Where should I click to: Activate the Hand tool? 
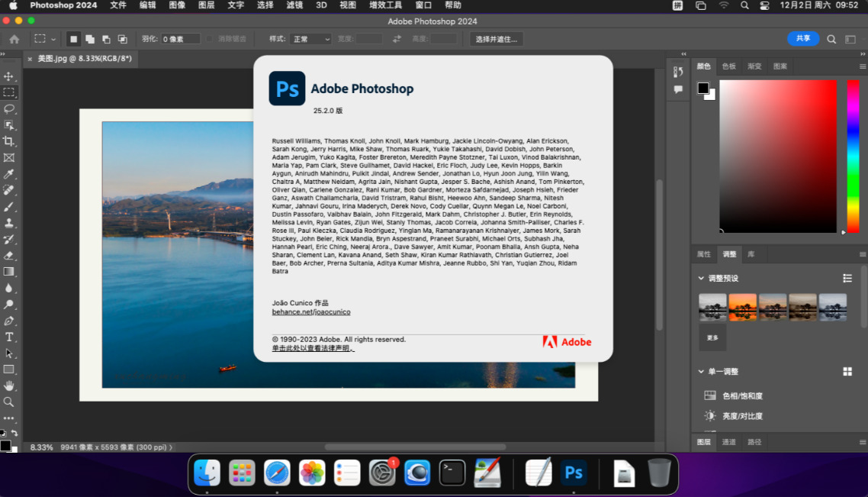point(9,386)
